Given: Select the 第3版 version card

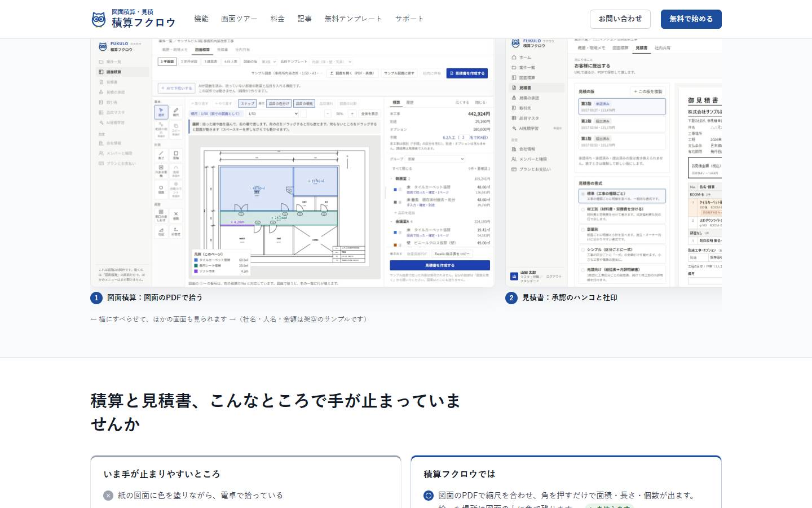Looking at the screenshot, I should [622, 106].
